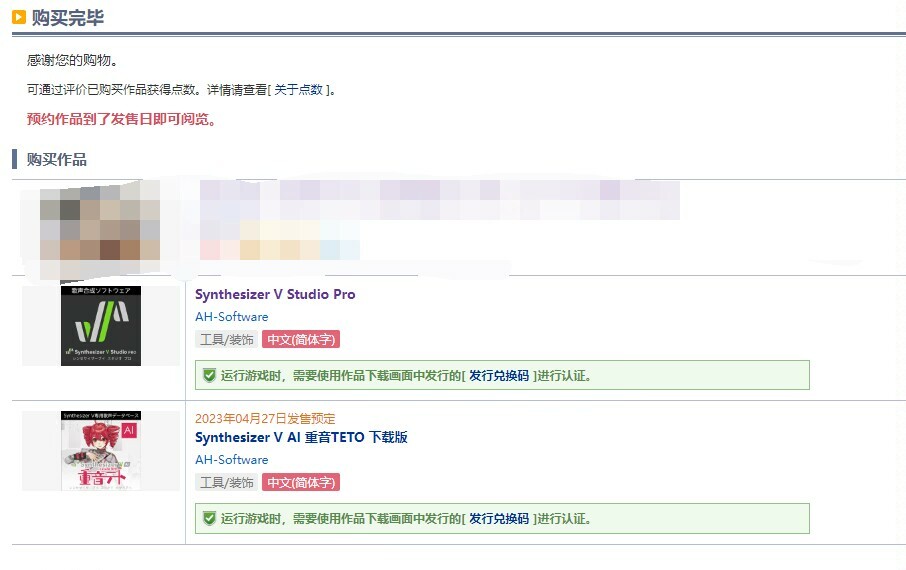Click the blurred first product thumbnail
This screenshot has width=906, height=570.
[99, 228]
